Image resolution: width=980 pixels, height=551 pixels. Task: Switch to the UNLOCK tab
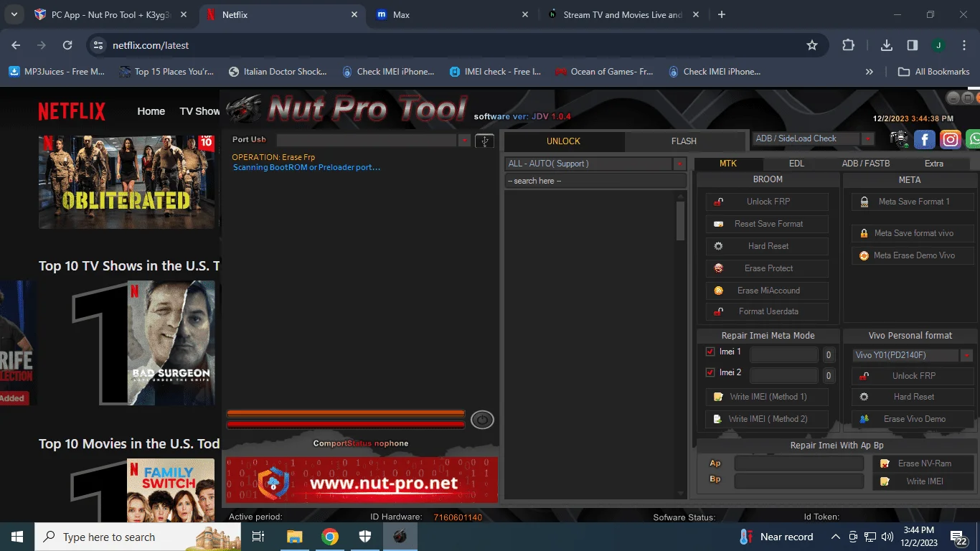click(x=563, y=141)
